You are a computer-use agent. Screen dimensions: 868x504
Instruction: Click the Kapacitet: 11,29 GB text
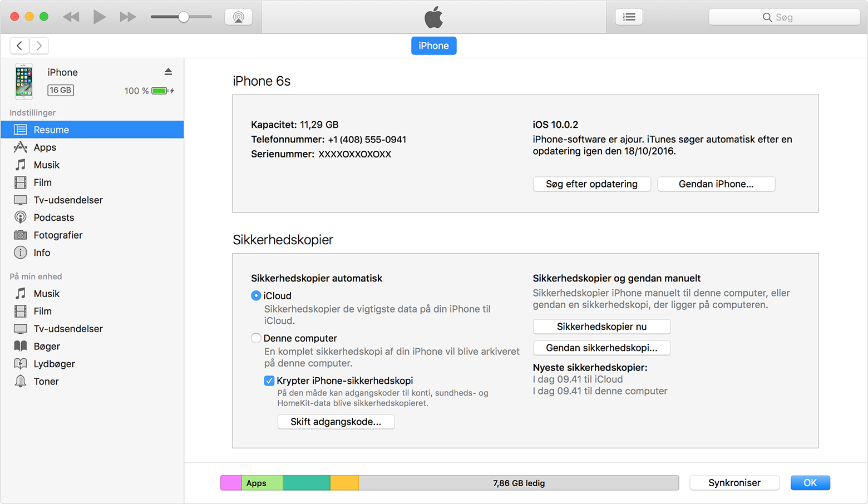295,125
